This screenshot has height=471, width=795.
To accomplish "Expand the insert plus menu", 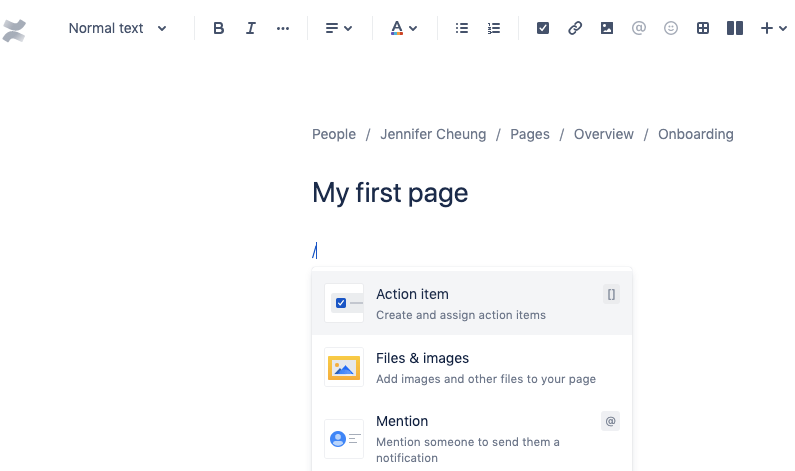I will click(773, 28).
